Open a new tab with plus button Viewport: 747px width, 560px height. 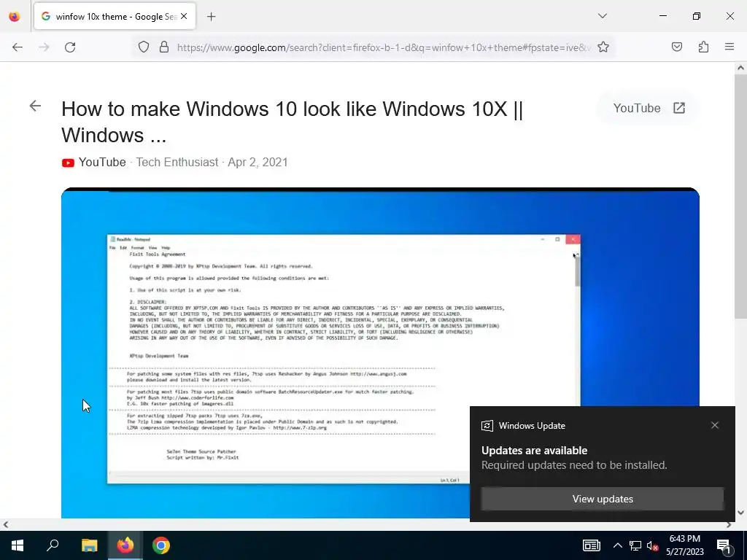pos(211,17)
